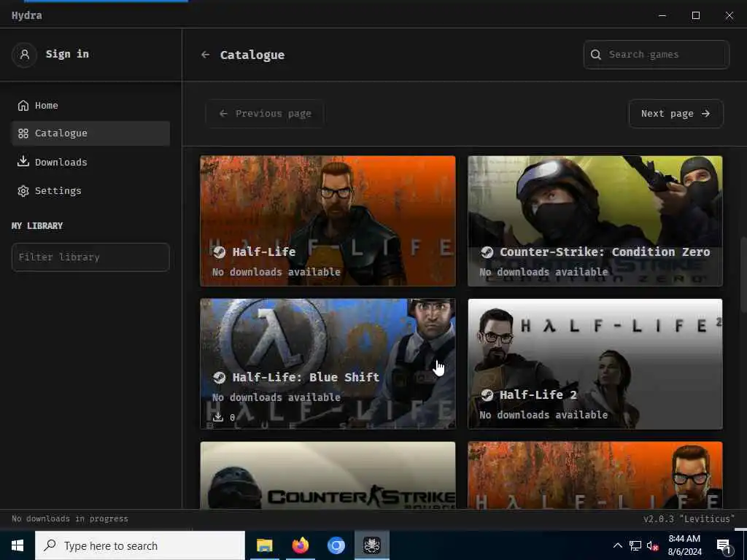
Task: Click the Settings gear icon in sidebar
Action: pos(23,191)
